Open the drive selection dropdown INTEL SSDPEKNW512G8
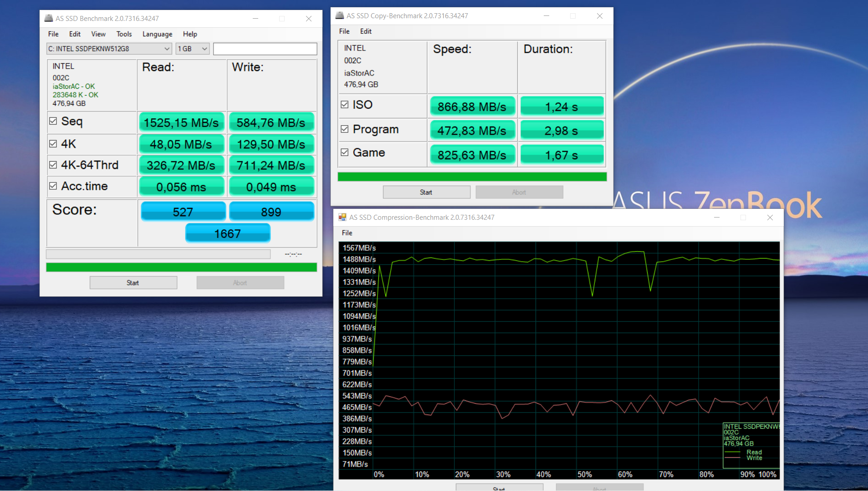The image size is (868, 491). pos(109,49)
